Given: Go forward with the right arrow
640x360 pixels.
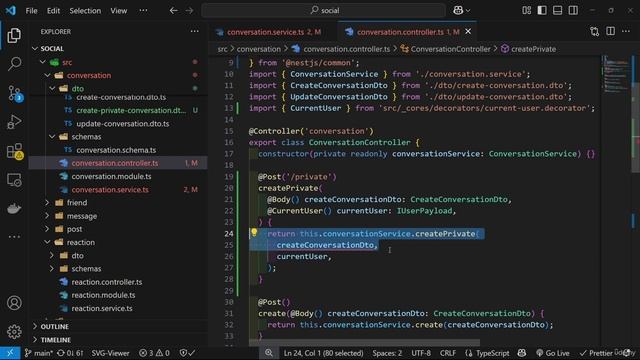Looking at the screenshot, I should [x=189, y=11].
